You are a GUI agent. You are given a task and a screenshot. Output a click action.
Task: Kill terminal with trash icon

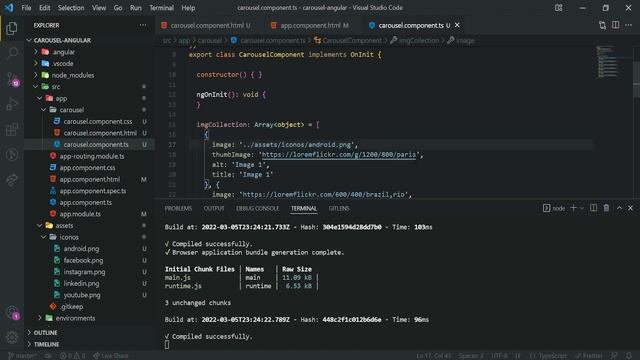coord(607,208)
